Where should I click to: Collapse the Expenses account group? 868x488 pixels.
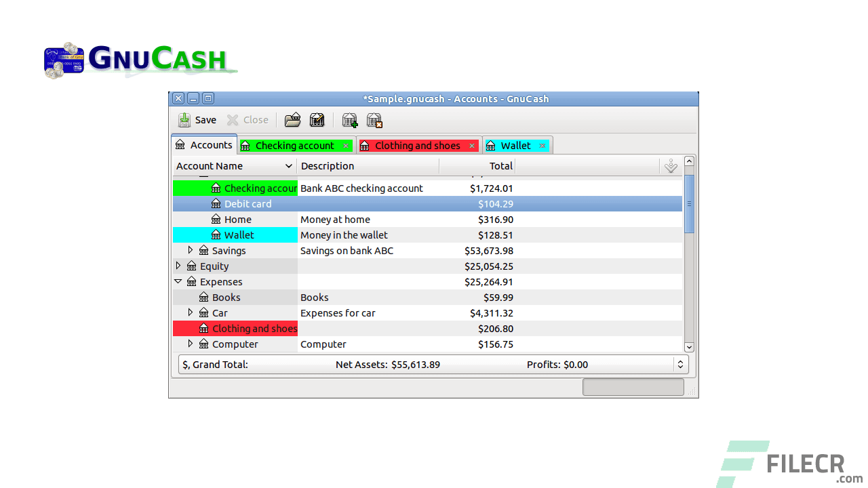point(178,281)
